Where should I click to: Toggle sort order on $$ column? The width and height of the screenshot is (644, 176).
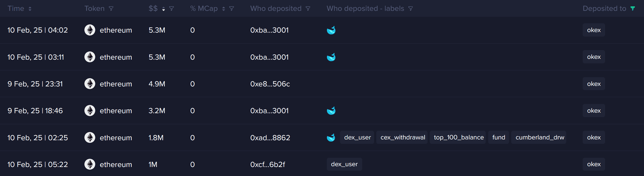[x=164, y=8]
